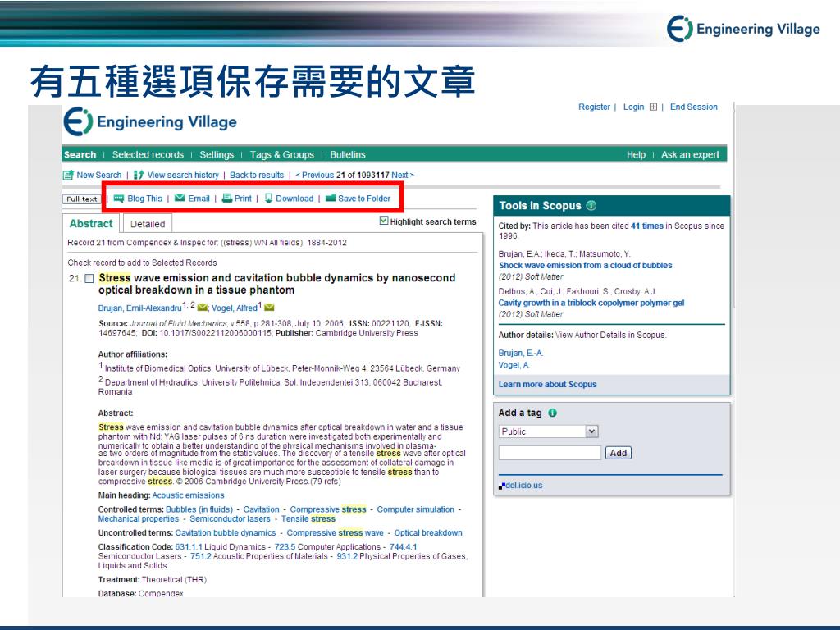Check record 21 to add to Selected Records
The image size is (840, 630).
[89, 279]
